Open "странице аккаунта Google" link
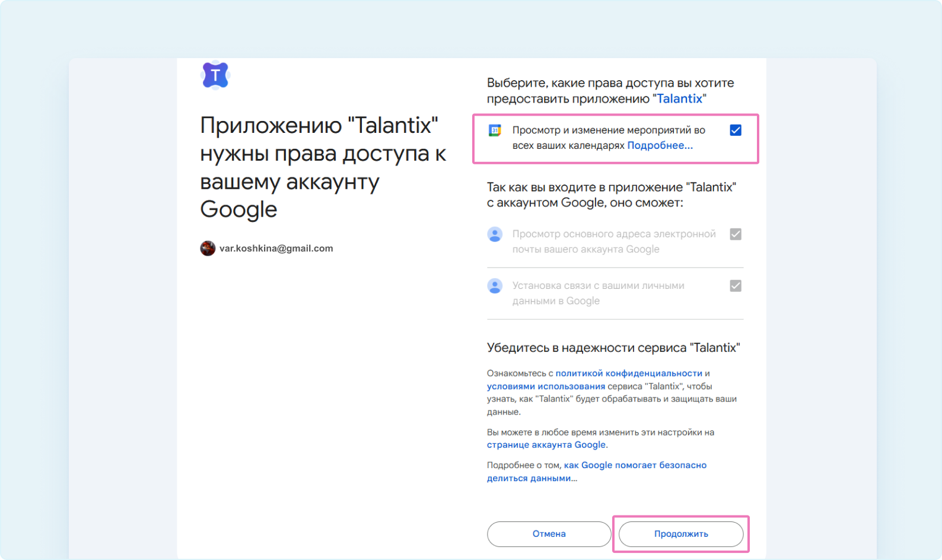942x560 pixels. pyautogui.click(x=546, y=445)
